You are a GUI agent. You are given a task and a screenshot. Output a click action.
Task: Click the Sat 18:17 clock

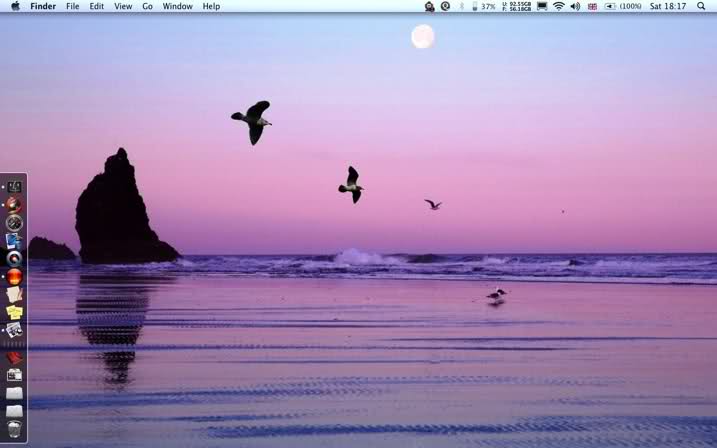pos(668,6)
